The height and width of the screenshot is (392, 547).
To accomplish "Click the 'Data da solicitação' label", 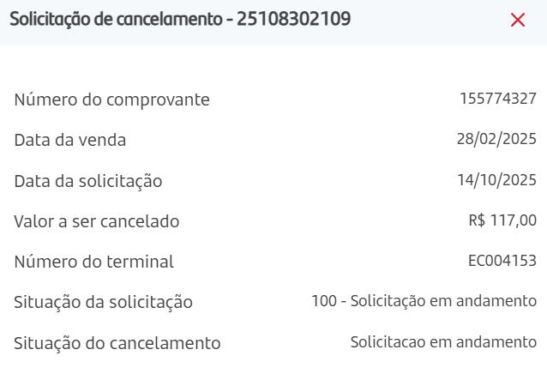I will pos(87,181).
